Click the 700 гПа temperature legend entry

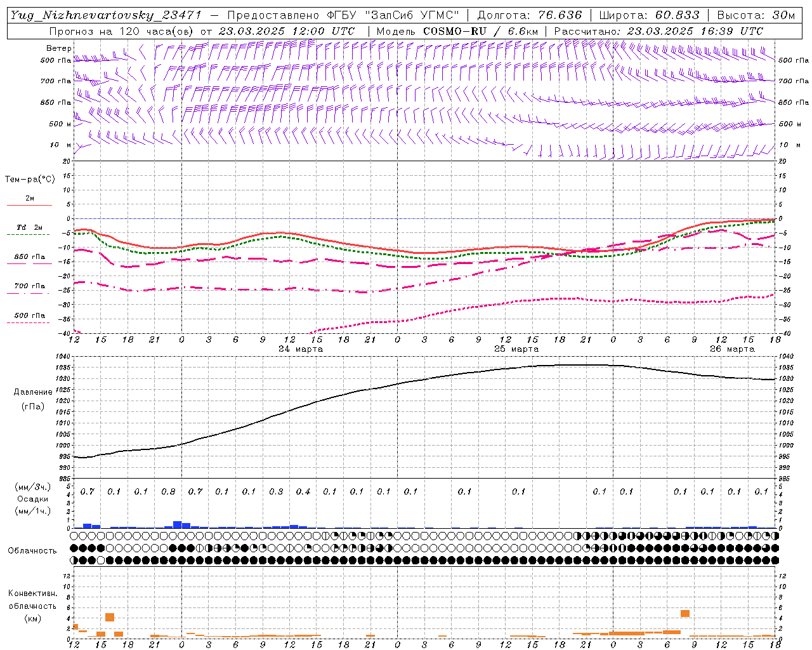30,286
